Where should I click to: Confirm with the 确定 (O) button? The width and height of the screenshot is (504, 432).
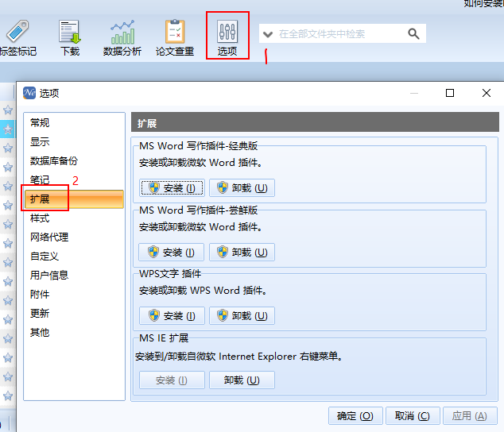[355, 416]
